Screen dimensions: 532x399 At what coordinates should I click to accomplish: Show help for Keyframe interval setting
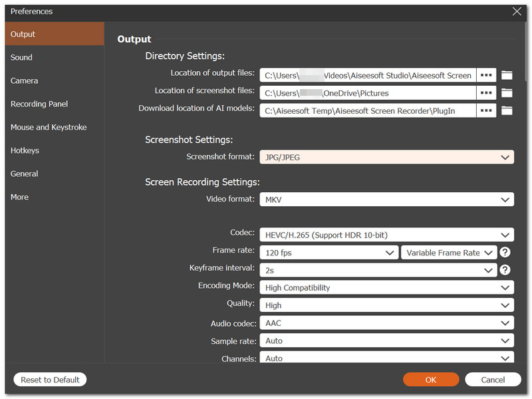tap(505, 270)
